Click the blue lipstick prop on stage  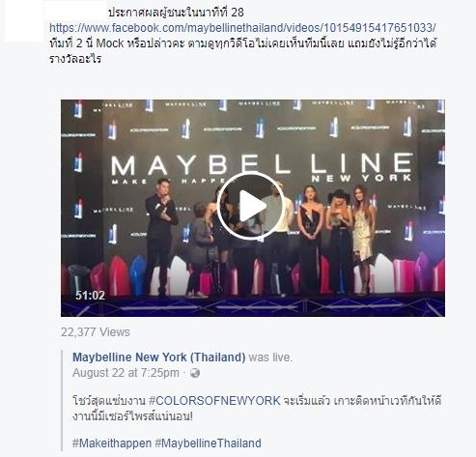138,274
